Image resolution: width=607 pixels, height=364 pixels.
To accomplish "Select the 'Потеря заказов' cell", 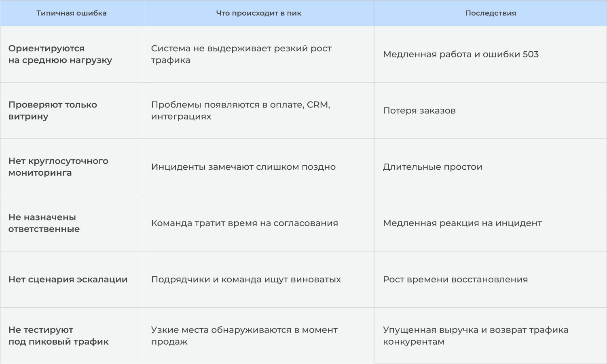I will tap(491, 111).
